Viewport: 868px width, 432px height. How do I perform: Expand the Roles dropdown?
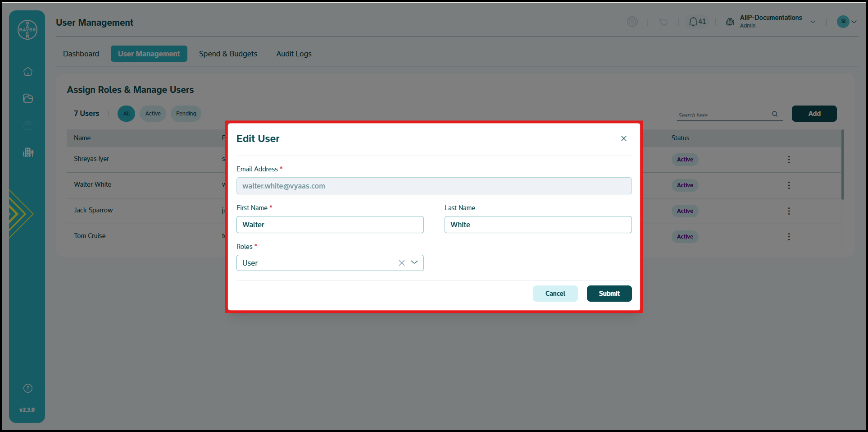(x=414, y=262)
